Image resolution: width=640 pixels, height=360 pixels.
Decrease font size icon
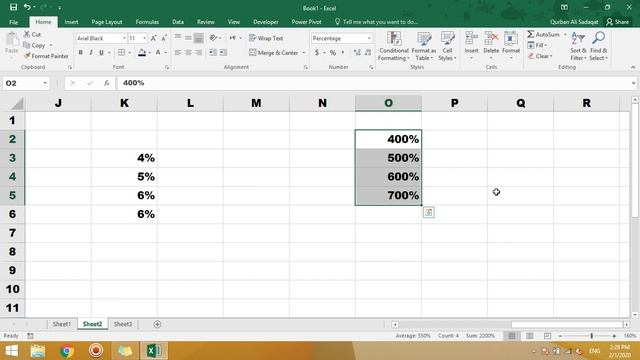click(x=164, y=38)
